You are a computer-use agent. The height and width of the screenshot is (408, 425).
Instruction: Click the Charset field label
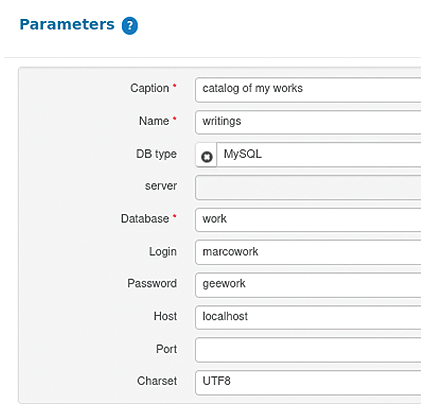click(157, 381)
